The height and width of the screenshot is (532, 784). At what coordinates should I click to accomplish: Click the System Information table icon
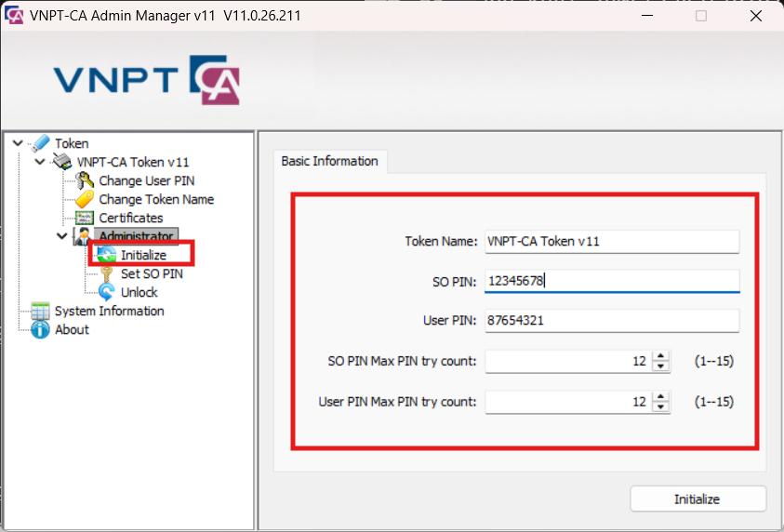[x=40, y=311]
